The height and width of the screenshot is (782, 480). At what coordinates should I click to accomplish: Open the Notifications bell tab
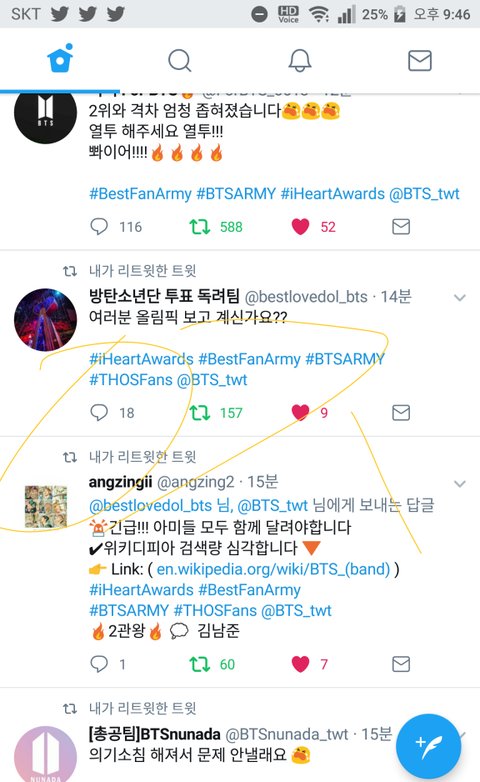(x=300, y=60)
